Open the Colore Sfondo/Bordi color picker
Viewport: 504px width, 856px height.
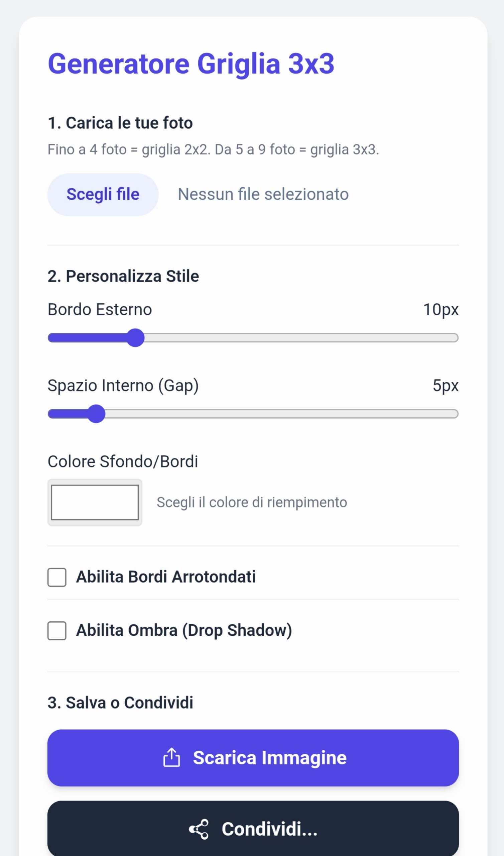95,502
